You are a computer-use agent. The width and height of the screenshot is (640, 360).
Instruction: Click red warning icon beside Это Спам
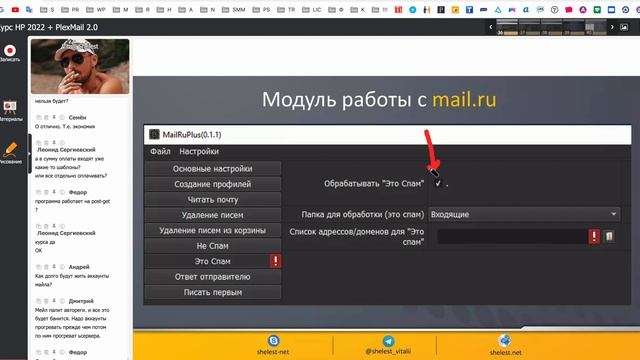(276, 261)
